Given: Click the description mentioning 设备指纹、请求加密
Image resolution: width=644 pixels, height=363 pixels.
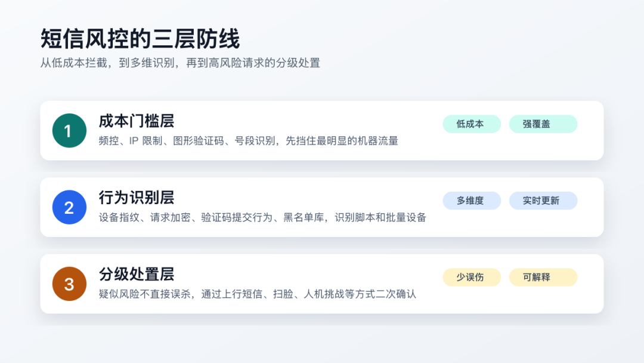Looking at the screenshot, I should click(x=262, y=217).
